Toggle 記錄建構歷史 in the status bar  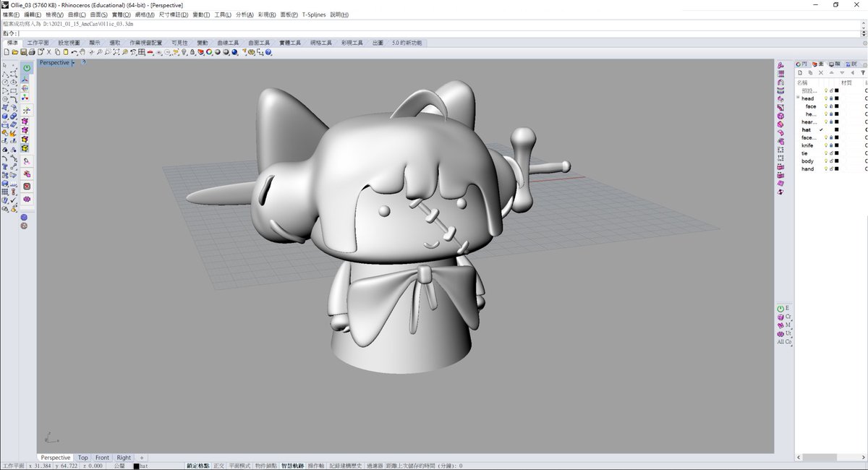pos(346,466)
